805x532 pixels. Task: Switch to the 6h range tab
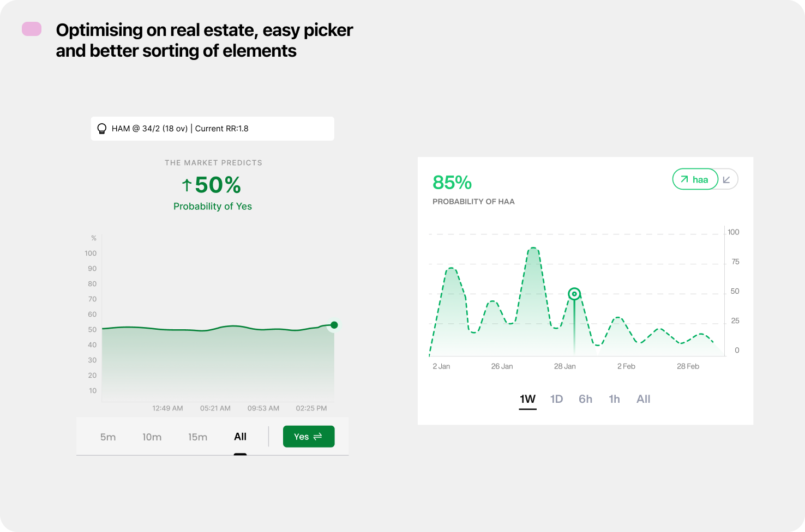coord(586,399)
